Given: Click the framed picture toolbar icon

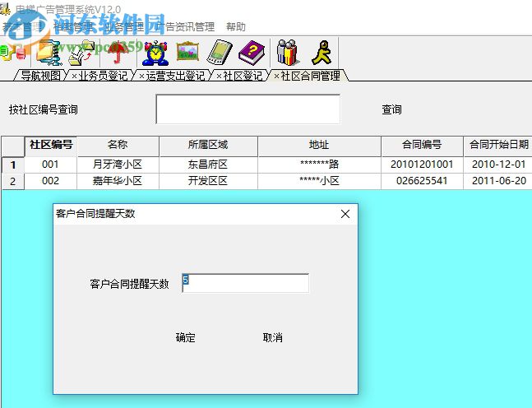Looking at the screenshot, I should pos(187,52).
